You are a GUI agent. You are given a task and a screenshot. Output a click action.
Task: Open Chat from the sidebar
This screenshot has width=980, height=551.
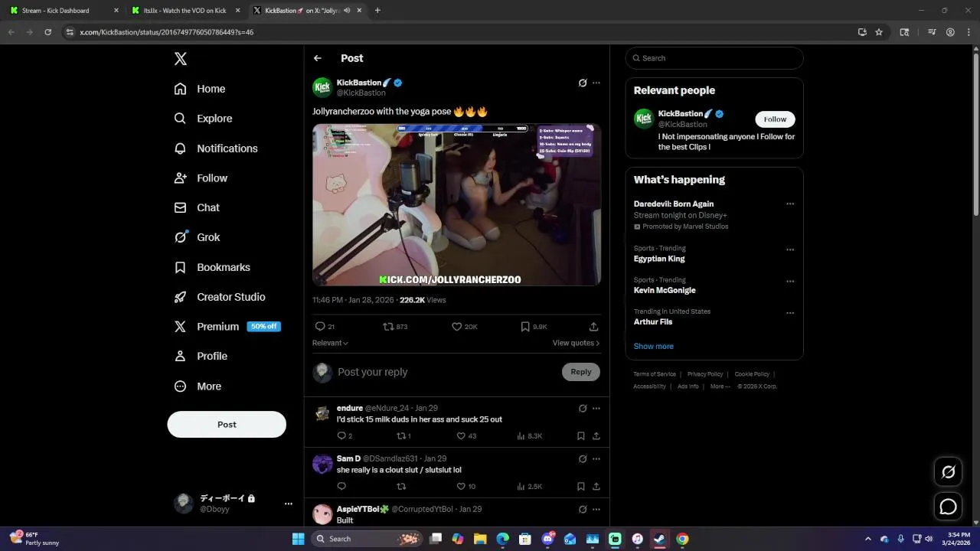click(197, 207)
